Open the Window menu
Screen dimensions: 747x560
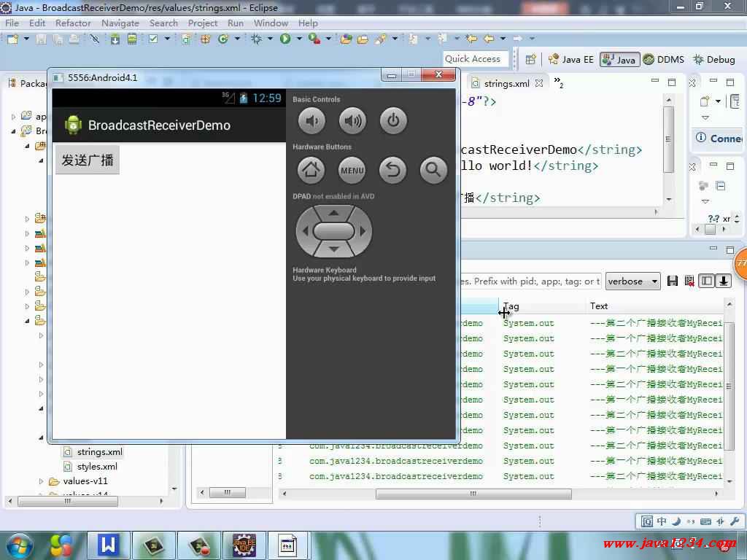pyautogui.click(x=271, y=23)
